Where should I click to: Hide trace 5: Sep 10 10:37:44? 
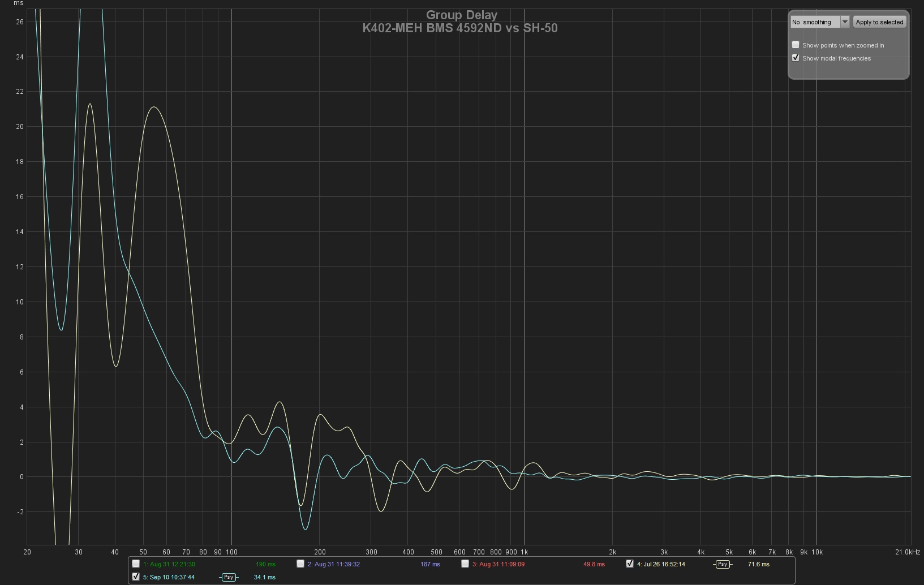pyautogui.click(x=136, y=577)
